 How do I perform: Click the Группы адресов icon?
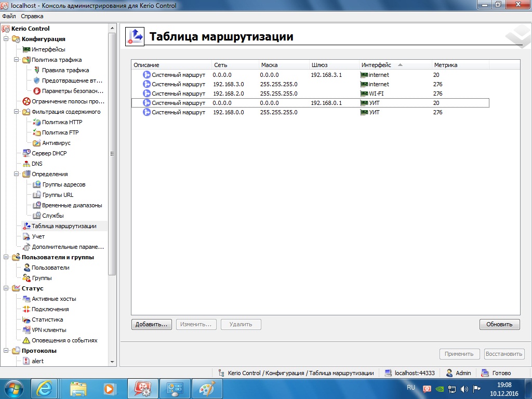point(37,184)
